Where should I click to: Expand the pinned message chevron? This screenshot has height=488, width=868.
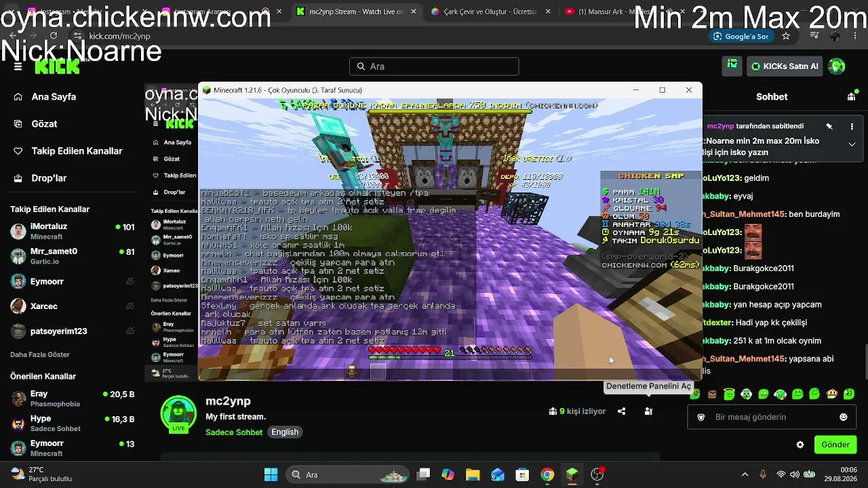852,144
